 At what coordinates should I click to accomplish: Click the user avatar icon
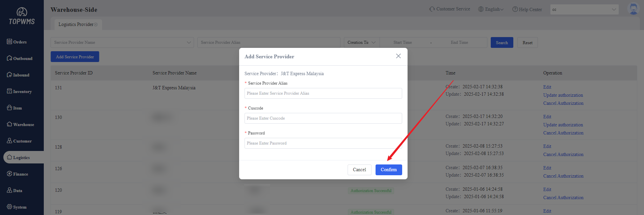pyautogui.click(x=633, y=9)
